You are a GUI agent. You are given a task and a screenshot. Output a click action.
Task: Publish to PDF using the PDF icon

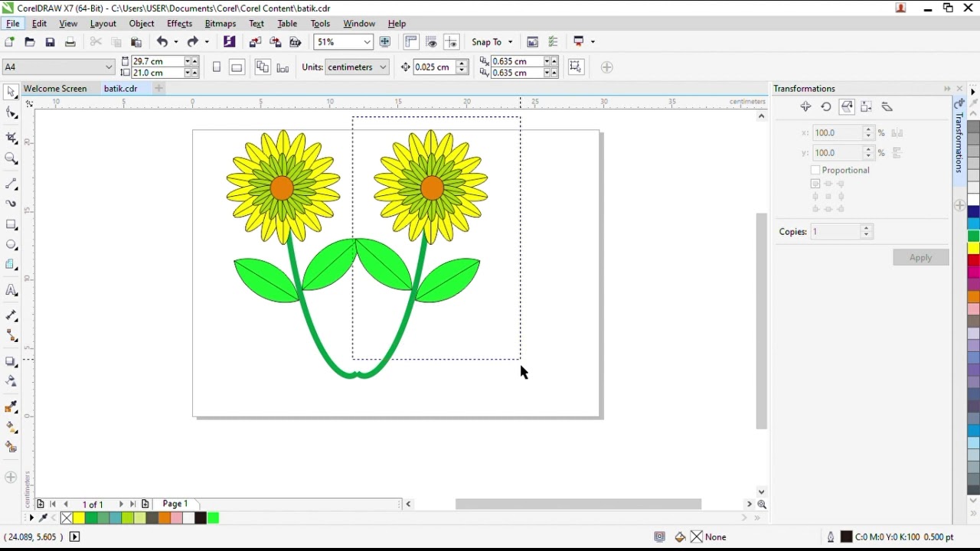pyautogui.click(x=295, y=42)
